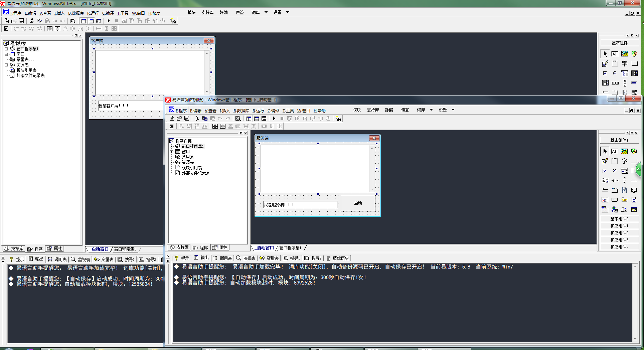Select the picture box component in back window palette
Screen dimensions: 644x350
625,54
